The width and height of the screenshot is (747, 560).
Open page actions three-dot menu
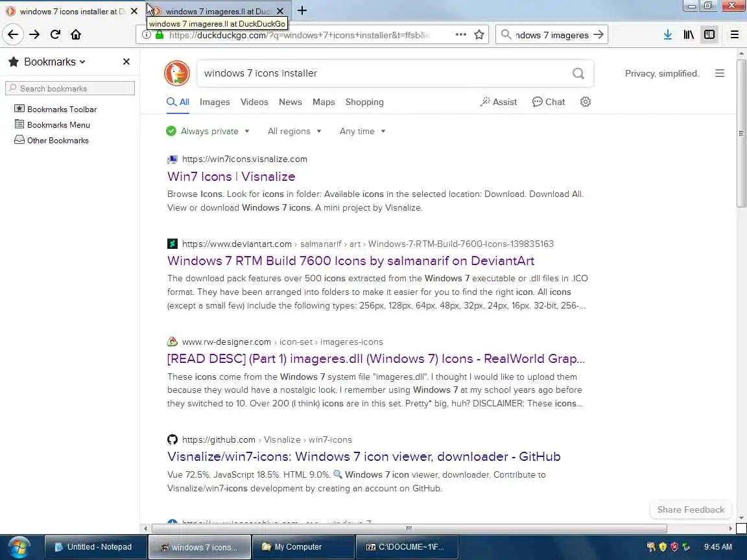point(460,34)
